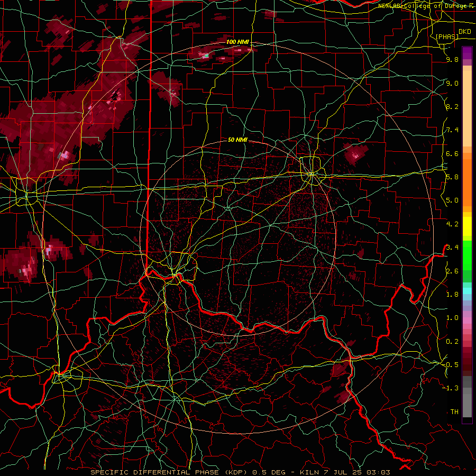
Task: Click the 5.0 legend value
Action: coord(452,200)
